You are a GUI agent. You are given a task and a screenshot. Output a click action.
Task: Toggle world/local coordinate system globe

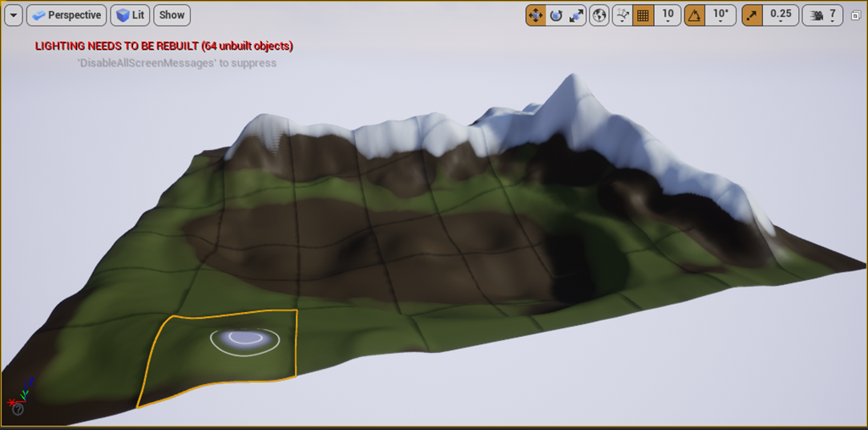599,15
